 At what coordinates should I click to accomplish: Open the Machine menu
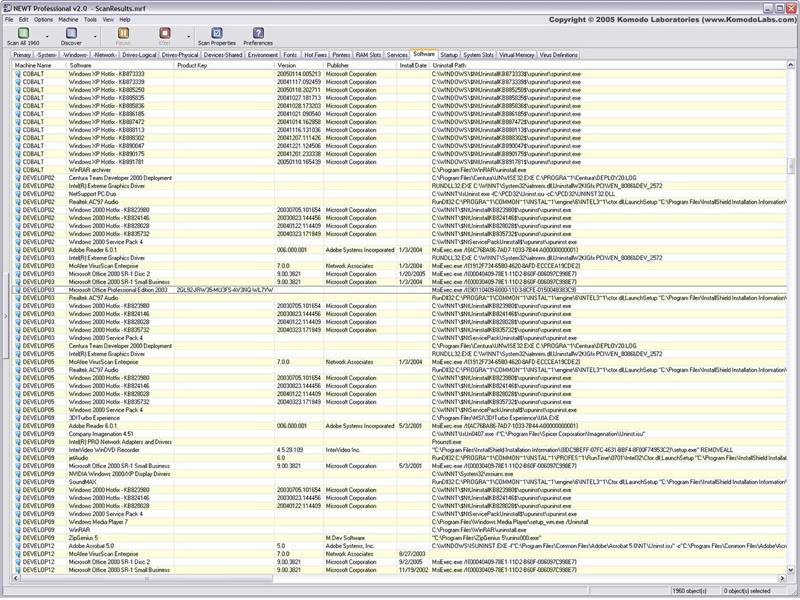coord(68,19)
